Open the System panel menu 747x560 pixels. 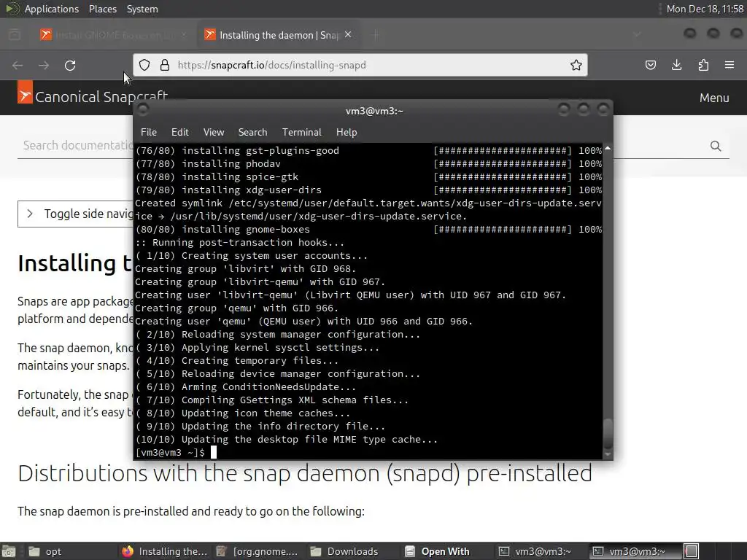tap(142, 9)
